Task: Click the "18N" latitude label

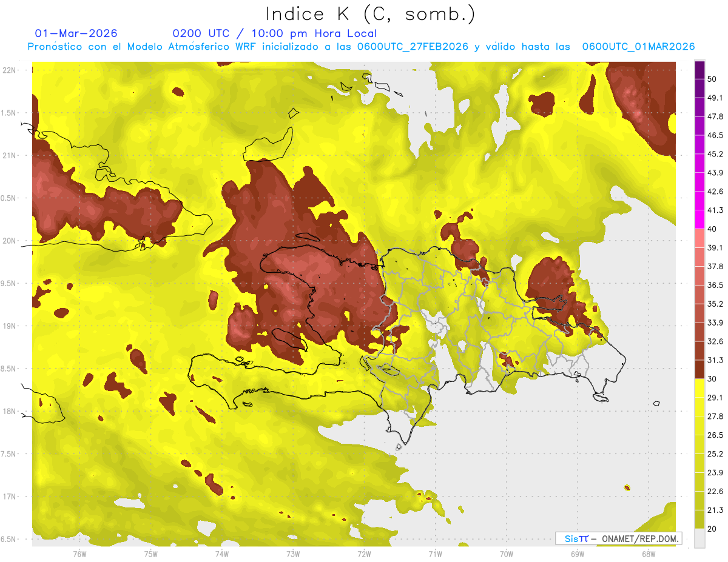Action: pos(10,412)
